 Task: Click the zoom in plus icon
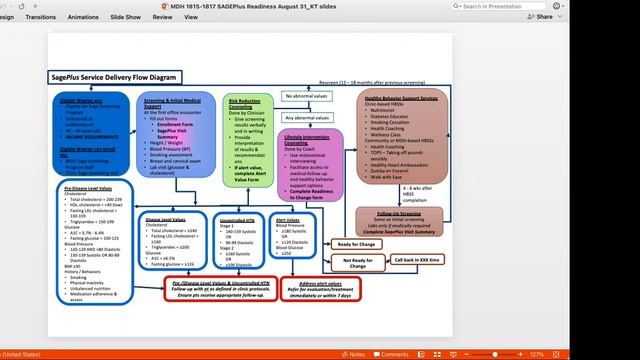point(520,354)
